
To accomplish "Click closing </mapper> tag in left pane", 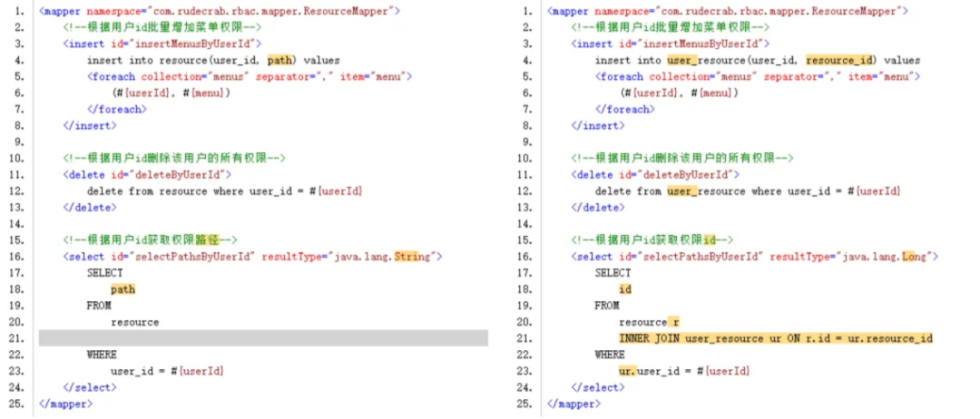I will point(64,404).
